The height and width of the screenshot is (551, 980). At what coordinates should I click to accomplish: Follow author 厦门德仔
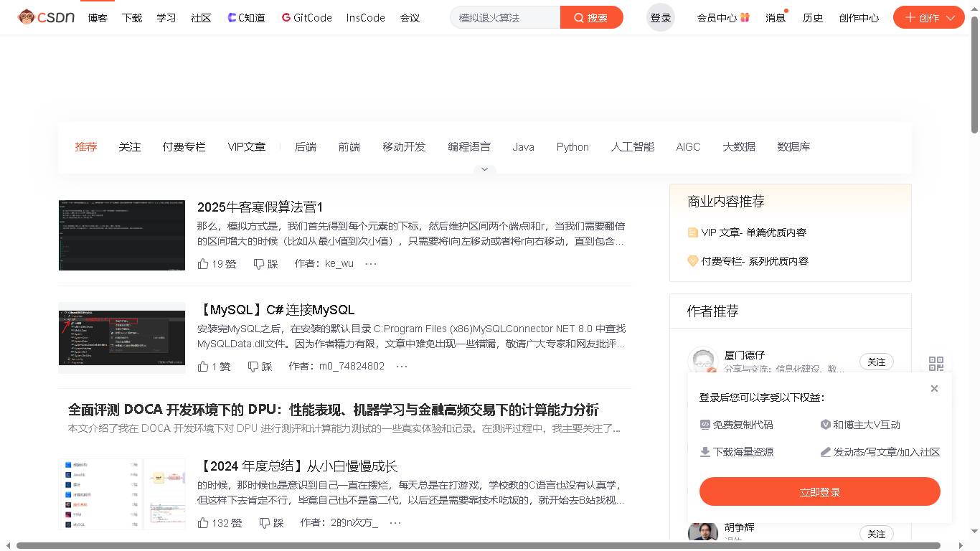(x=876, y=362)
